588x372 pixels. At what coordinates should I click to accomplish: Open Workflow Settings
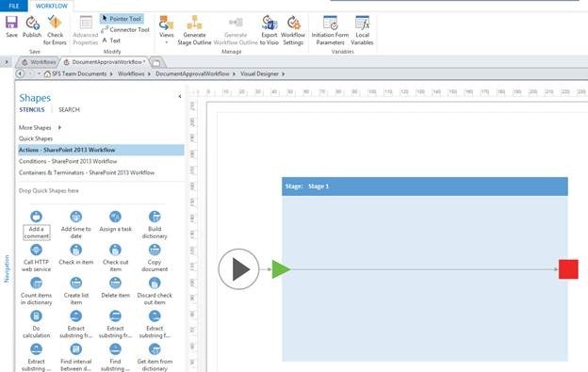pos(293,30)
